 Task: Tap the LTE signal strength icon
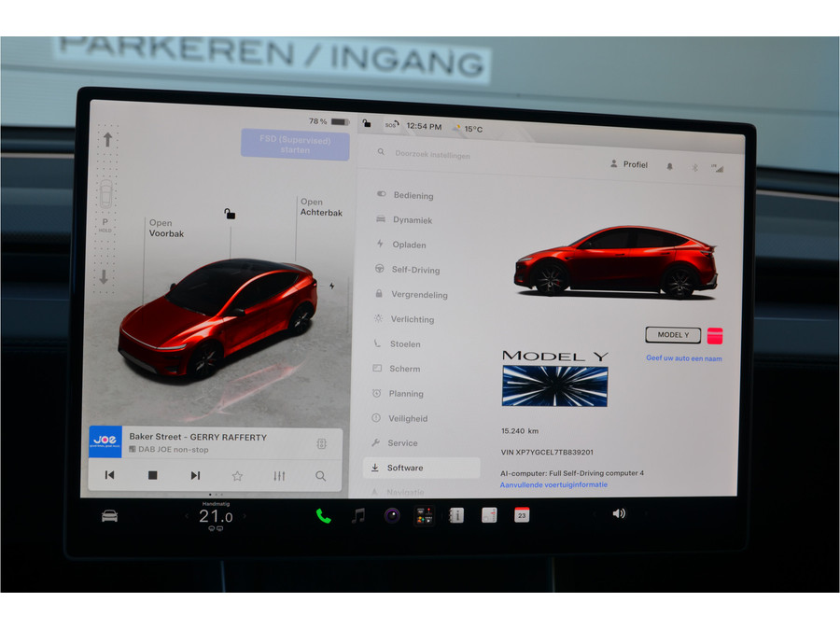point(718,168)
